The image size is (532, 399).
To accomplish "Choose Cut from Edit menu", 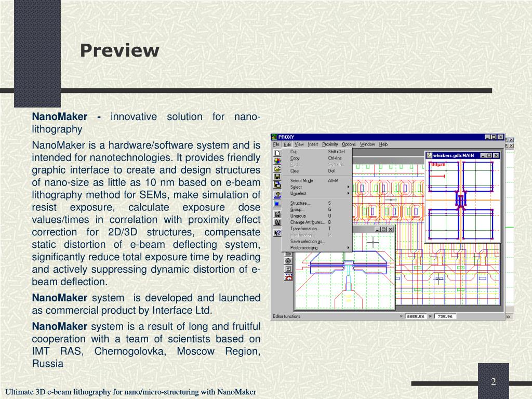I will (317, 152).
